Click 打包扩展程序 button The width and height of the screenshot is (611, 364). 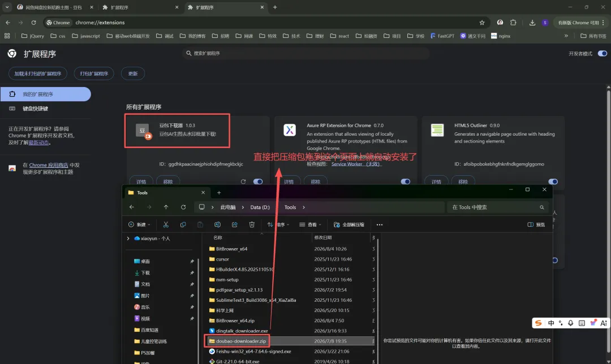(x=94, y=73)
